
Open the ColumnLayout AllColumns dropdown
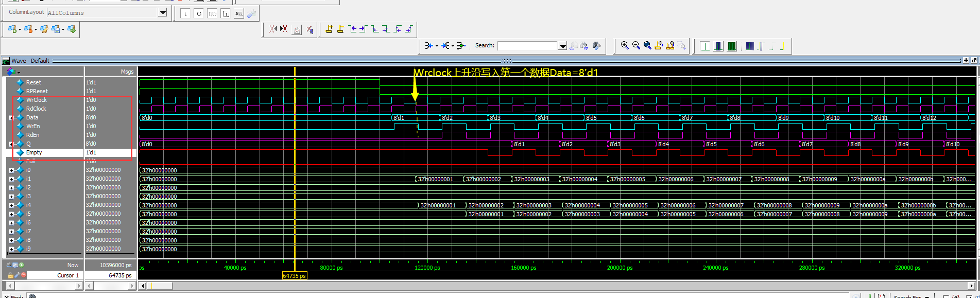tap(163, 12)
